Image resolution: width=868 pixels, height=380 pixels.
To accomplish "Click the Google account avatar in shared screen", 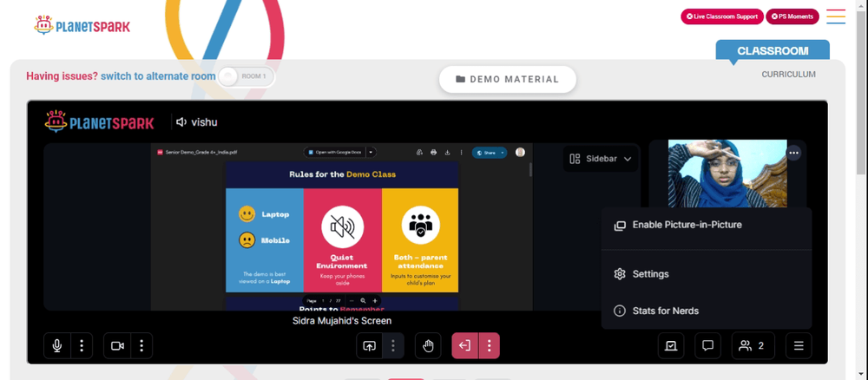I will 520,152.
